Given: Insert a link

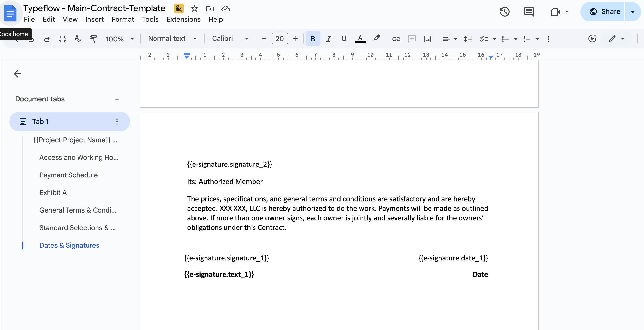Looking at the screenshot, I should pyautogui.click(x=396, y=39).
